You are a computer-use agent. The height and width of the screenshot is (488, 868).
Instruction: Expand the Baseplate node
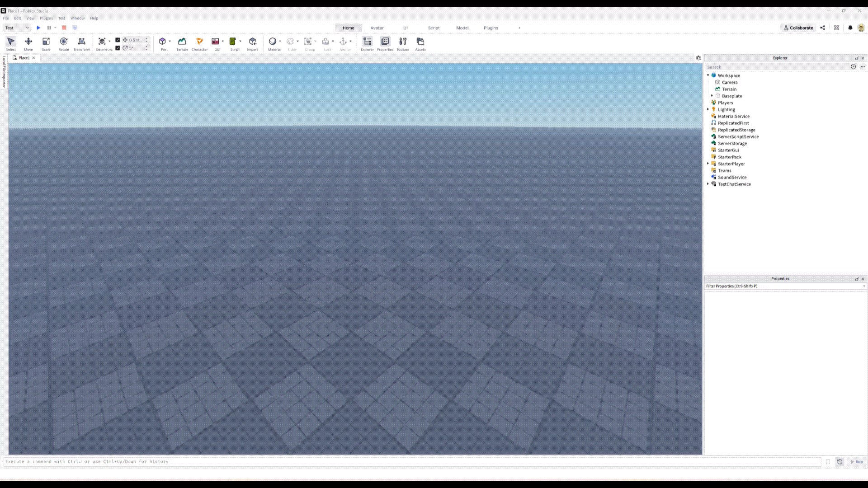(712, 96)
